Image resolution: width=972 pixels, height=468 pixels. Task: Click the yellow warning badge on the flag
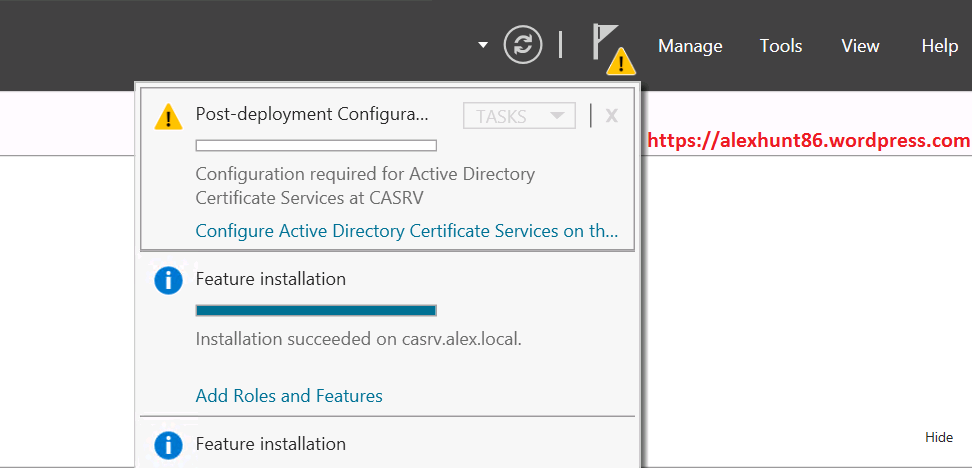(x=622, y=62)
